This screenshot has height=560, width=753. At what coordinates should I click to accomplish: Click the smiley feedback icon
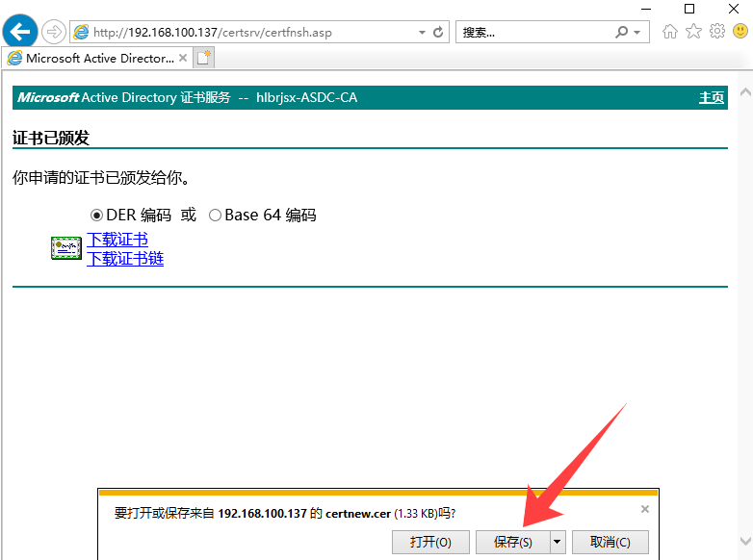740,32
